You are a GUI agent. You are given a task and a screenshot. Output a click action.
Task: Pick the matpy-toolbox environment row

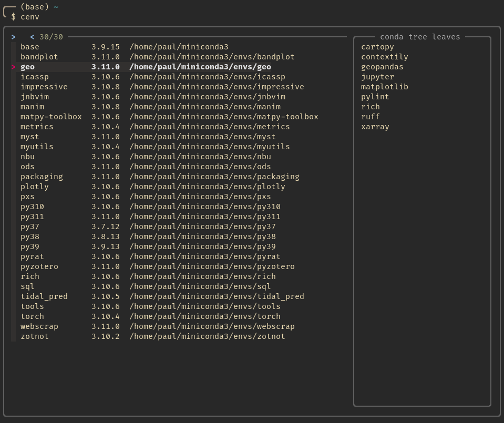point(51,117)
